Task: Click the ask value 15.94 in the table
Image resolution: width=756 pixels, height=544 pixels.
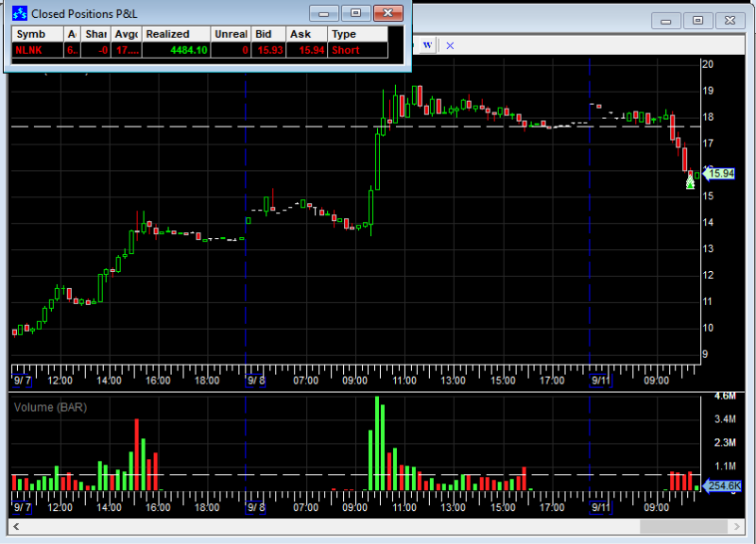Action: coord(306,50)
